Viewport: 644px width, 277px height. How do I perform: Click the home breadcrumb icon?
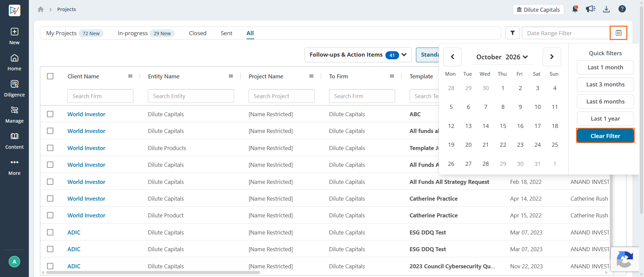(x=41, y=9)
